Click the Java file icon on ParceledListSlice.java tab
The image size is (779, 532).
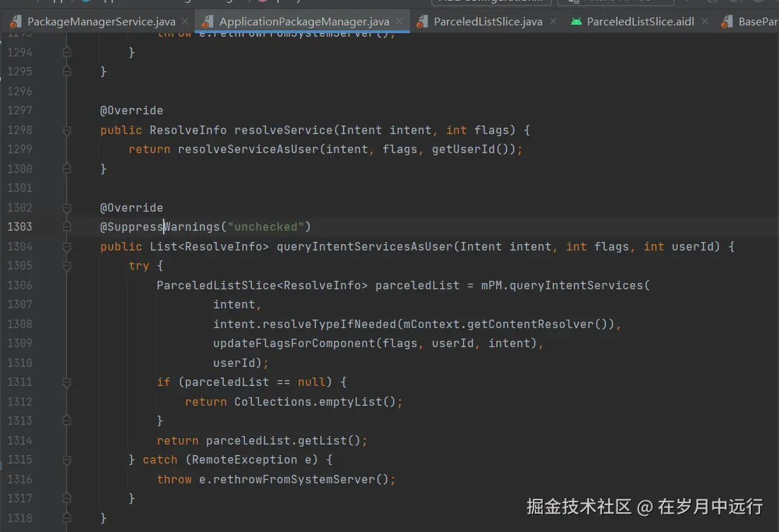422,21
